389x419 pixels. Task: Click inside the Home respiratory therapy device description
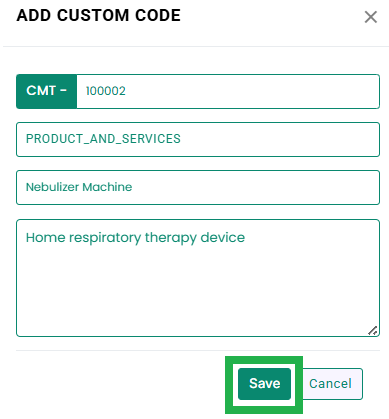click(135, 238)
